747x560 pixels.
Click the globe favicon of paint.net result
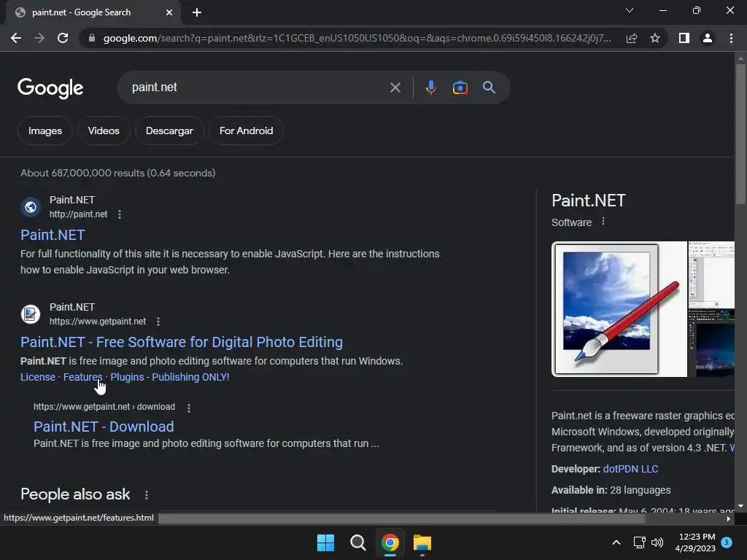click(31, 207)
